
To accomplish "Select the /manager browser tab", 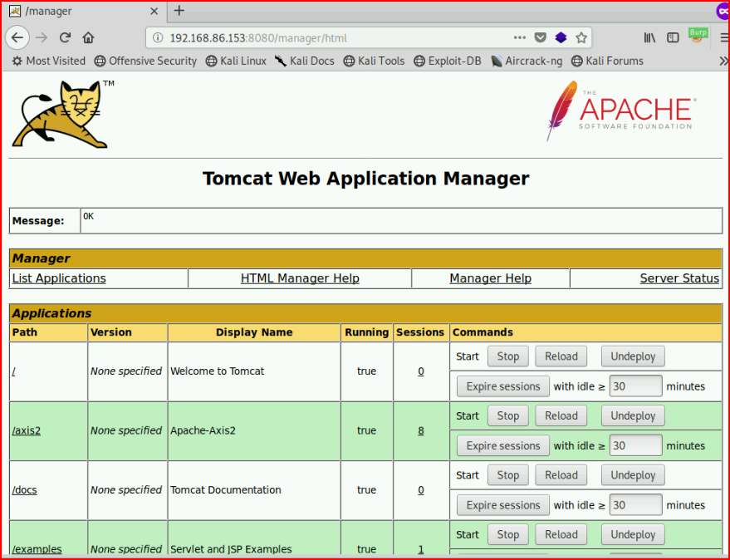I will coord(84,11).
